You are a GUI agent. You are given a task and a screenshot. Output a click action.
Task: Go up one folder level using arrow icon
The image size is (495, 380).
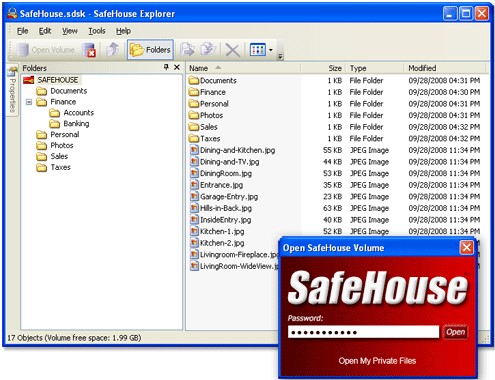[x=113, y=50]
